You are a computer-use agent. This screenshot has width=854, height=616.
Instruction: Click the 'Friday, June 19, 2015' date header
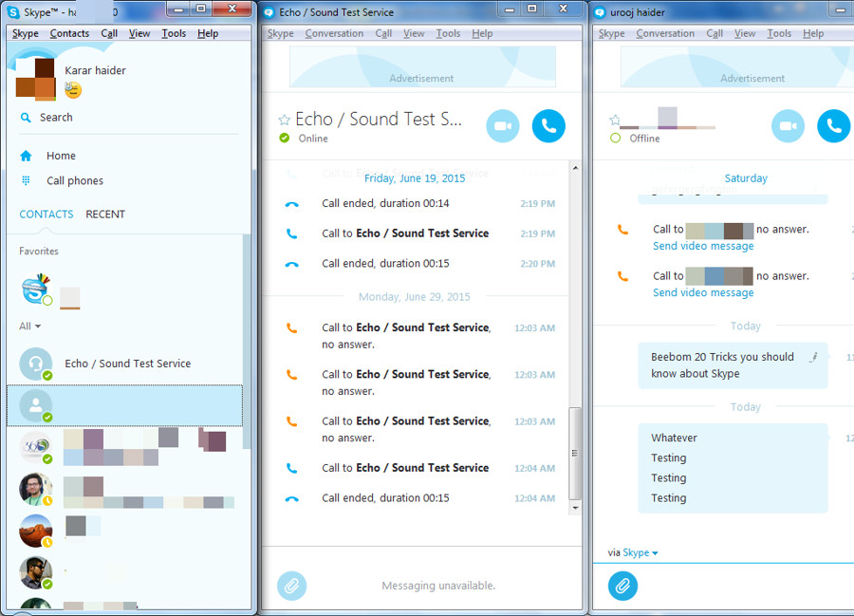click(x=415, y=178)
